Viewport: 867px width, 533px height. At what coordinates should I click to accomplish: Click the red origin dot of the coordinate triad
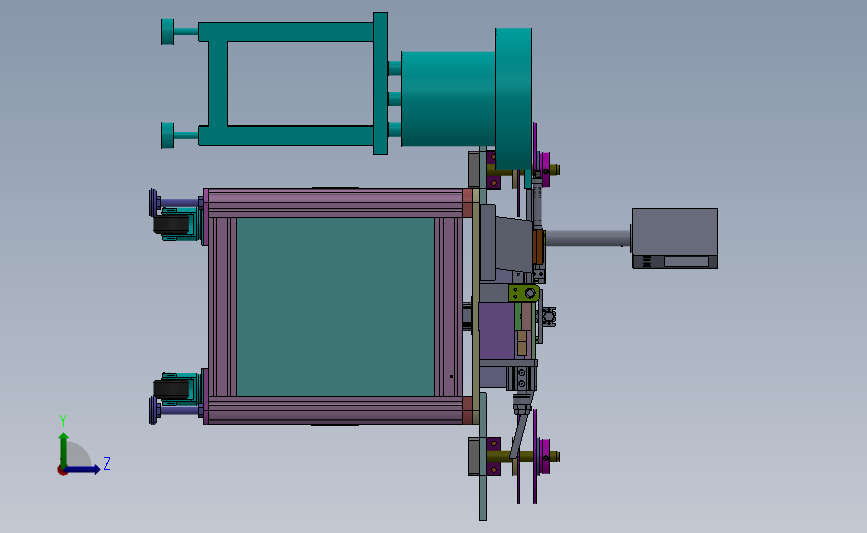[x=62, y=471]
